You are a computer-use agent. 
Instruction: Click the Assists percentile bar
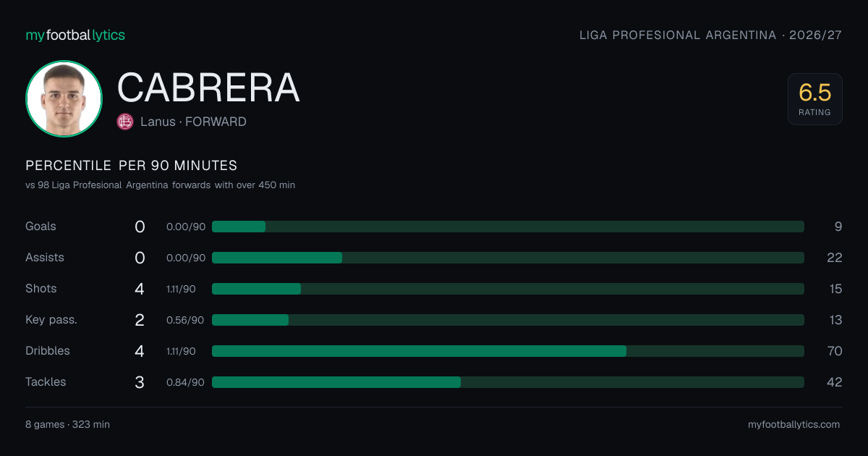click(x=508, y=258)
